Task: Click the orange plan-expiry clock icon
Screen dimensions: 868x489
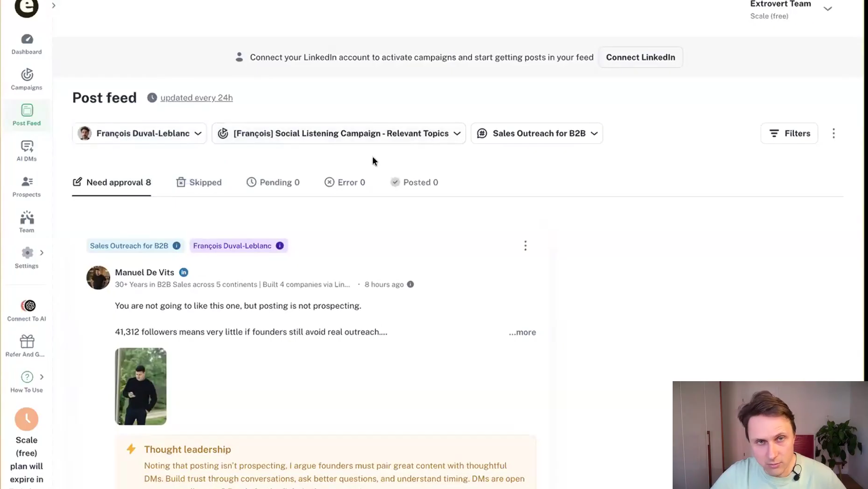Action: tap(27, 419)
